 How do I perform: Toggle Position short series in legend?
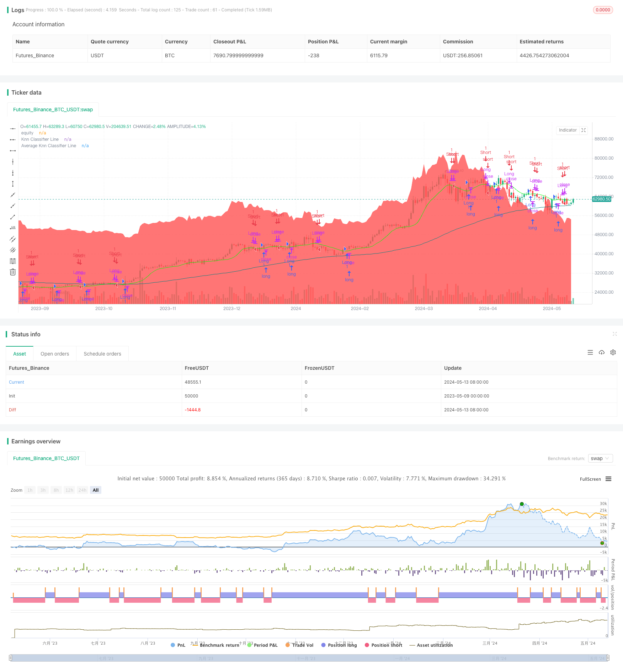tap(383, 645)
